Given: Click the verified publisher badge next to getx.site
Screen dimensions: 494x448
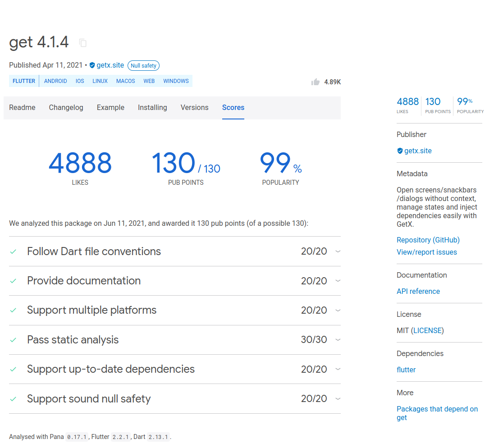Looking at the screenshot, I should point(92,65).
